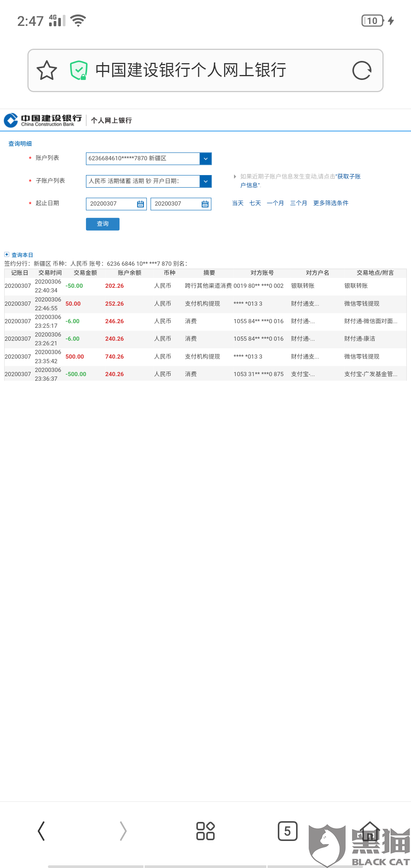
Task: Click 跨行其他渠道消费 summary cell
Action: [x=208, y=286]
